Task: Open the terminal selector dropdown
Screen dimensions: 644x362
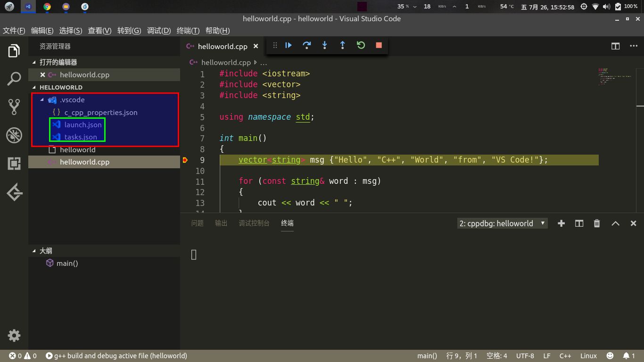Action: click(502, 223)
